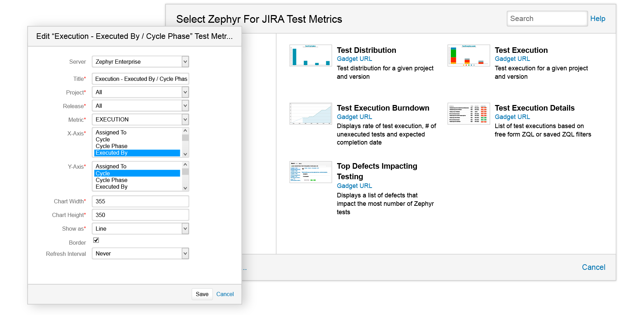Screen dimensions: 644x315
Task: Save the Test Metrics gadget settings
Action: coord(202,294)
